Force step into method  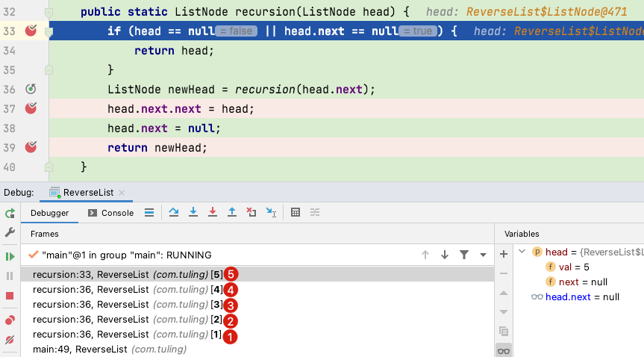click(x=213, y=212)
